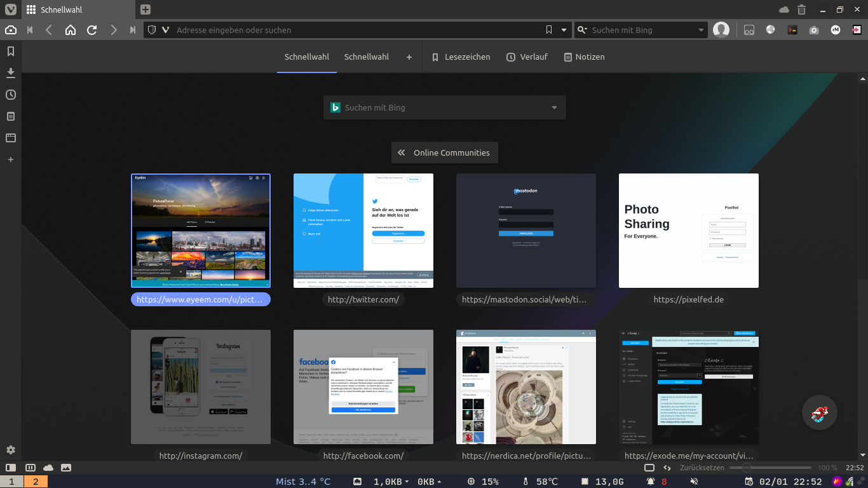This screenshot has height=488, width=868.
Task: Open search engine dropdown in toolbar search field
Action: [702, 30]
